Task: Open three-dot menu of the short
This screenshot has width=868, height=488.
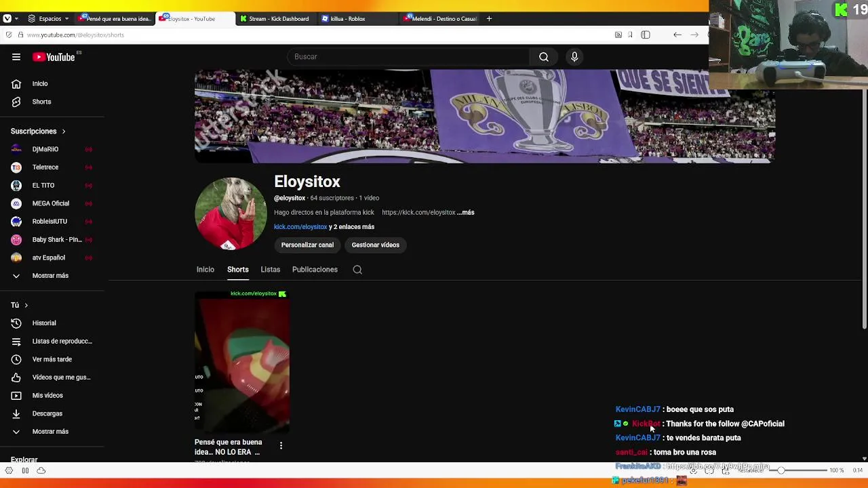Action: click(x=281, y=445)
